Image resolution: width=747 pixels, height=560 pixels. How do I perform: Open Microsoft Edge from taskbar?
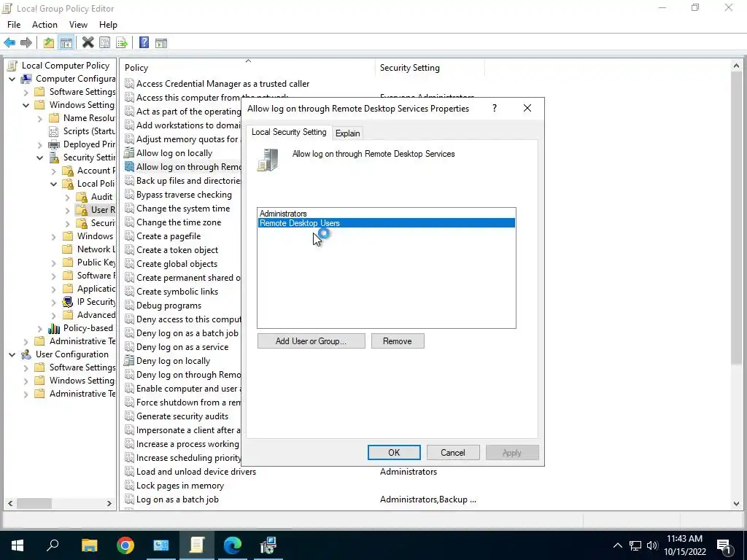click(233, 545)
